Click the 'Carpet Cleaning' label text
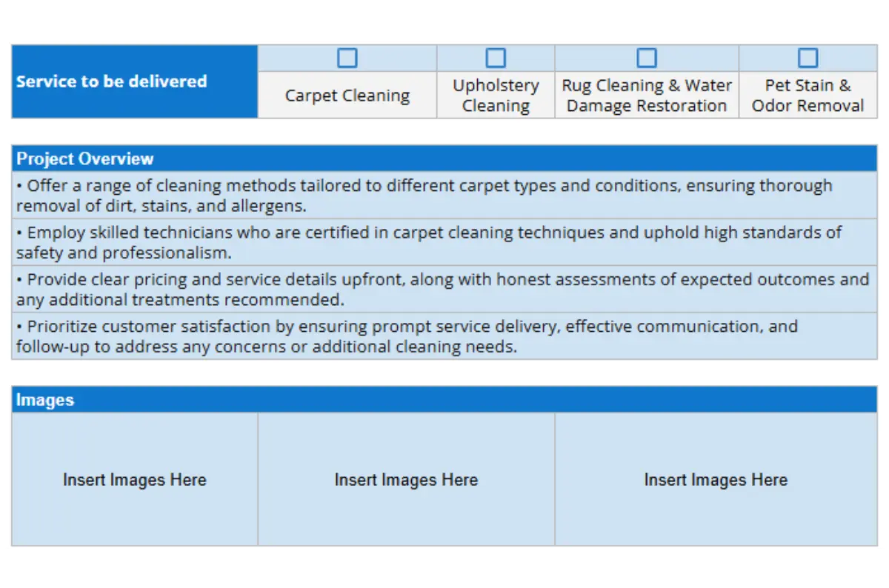The image size is (889, 588). tap(347, 96)
